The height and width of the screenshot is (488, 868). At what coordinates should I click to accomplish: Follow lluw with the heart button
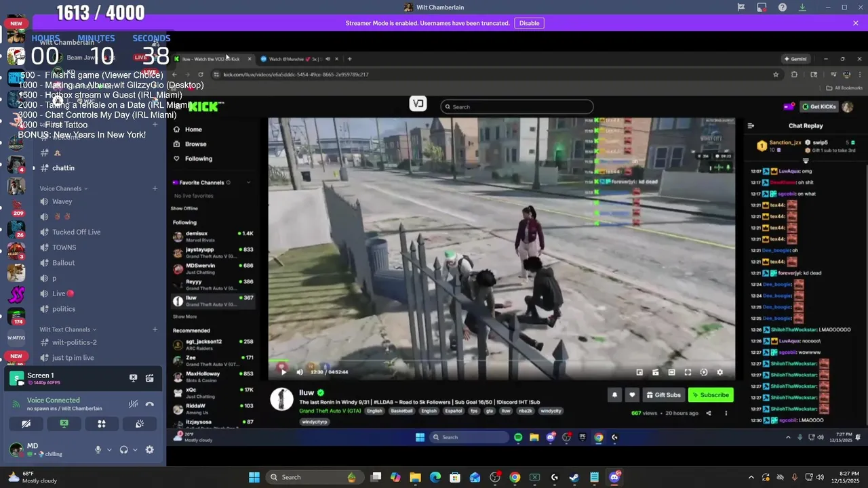pos(632,394)
